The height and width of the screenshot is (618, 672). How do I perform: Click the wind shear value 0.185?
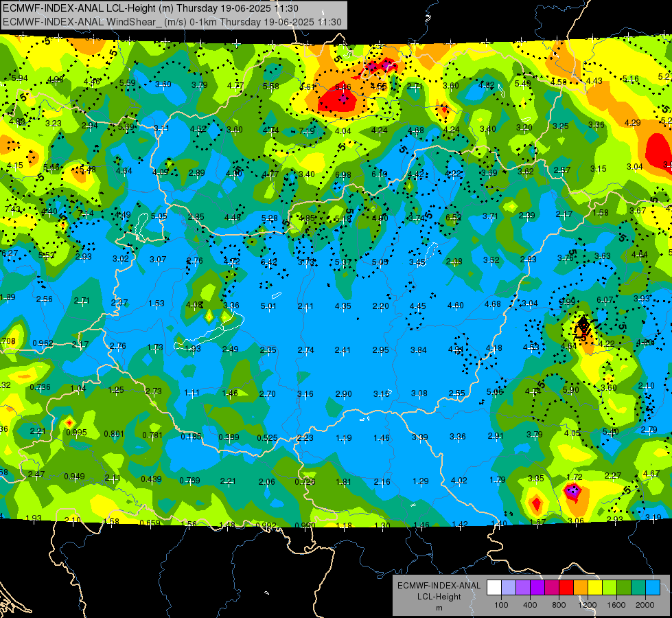[191, 436]
